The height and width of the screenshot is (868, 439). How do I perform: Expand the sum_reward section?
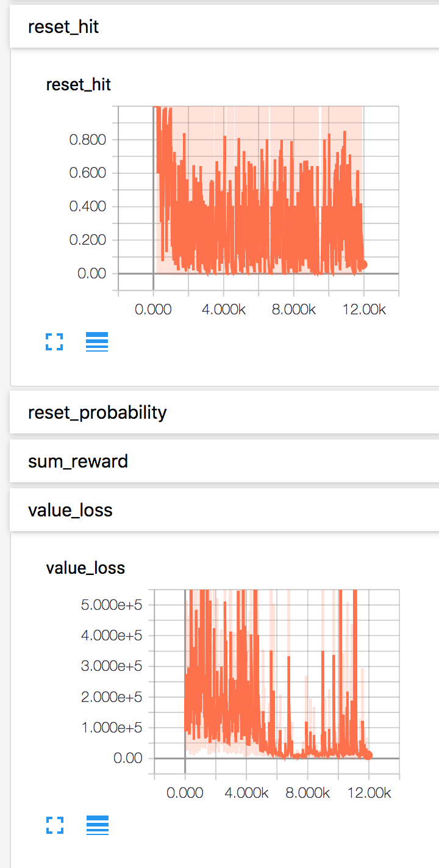tap(224, 461)
